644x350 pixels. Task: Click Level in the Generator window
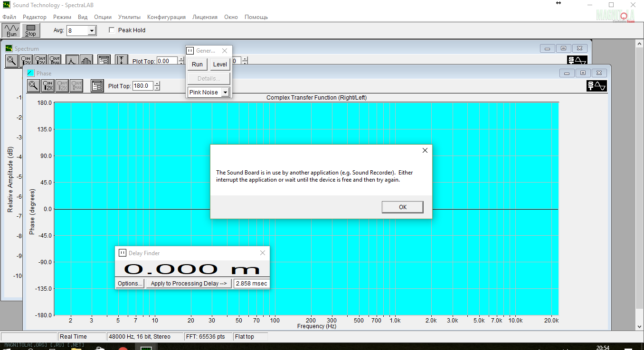pyautogui.click(x=220, y=64)
